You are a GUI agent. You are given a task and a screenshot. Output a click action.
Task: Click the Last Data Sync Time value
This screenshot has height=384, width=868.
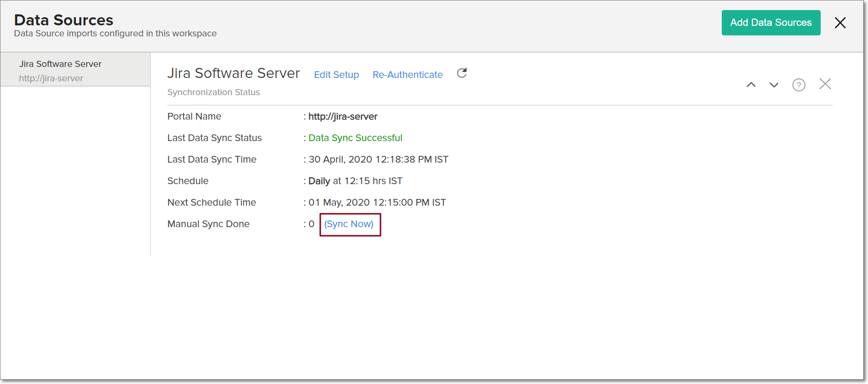[378, 160]
